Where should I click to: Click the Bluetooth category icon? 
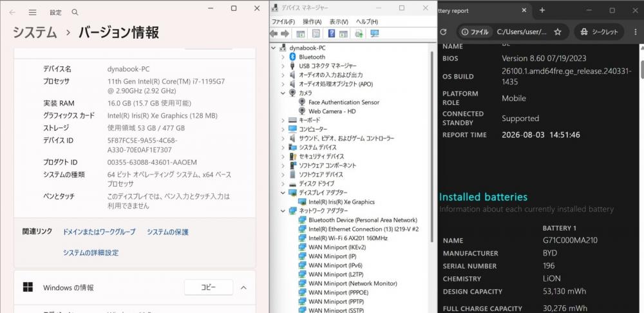(x=292, y=57)
